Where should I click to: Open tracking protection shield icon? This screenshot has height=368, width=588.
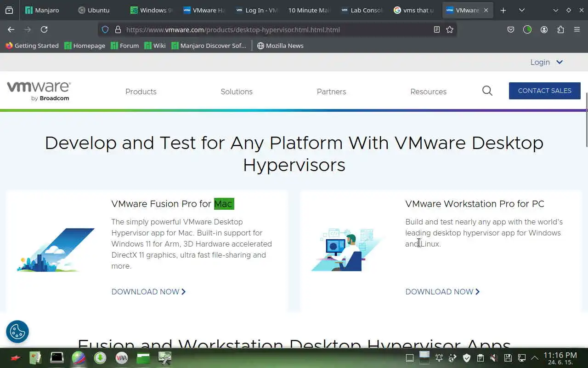(105, 29)
